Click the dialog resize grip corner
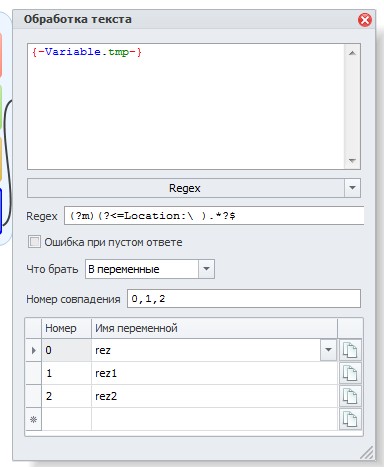This screenshot has width=384, height=467. (x=367, y=453)
